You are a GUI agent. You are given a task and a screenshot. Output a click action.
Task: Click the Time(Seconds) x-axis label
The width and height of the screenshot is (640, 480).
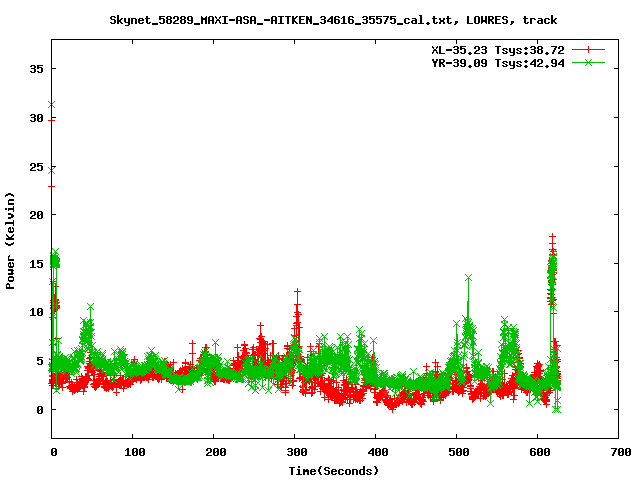pyautogui.click(x=333, y=471)
